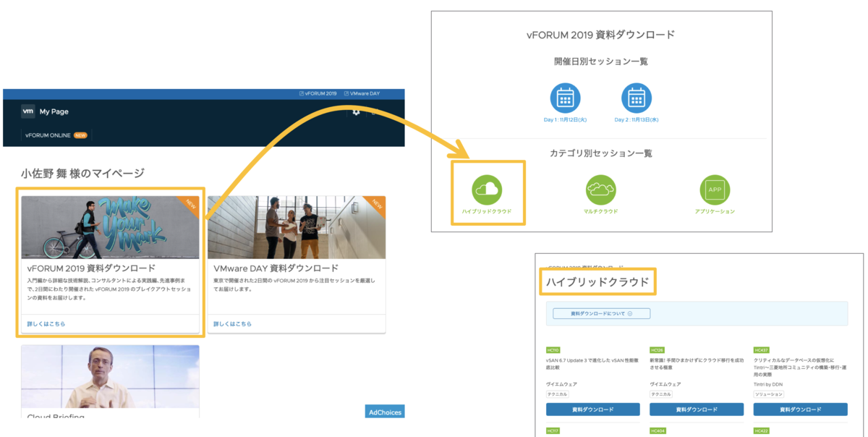This screenshot has height=437, width=868.
Task: Click the vFORUM 2019 資料ダウンロード card title
Action: [x=91, y=268]
